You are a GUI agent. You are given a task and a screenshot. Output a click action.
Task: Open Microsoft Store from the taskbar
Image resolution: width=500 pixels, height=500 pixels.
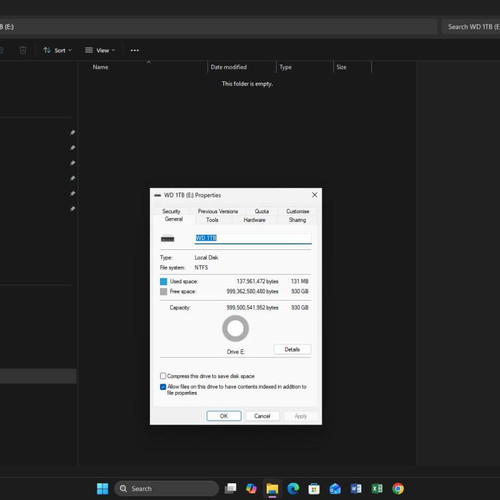[314, 489]
